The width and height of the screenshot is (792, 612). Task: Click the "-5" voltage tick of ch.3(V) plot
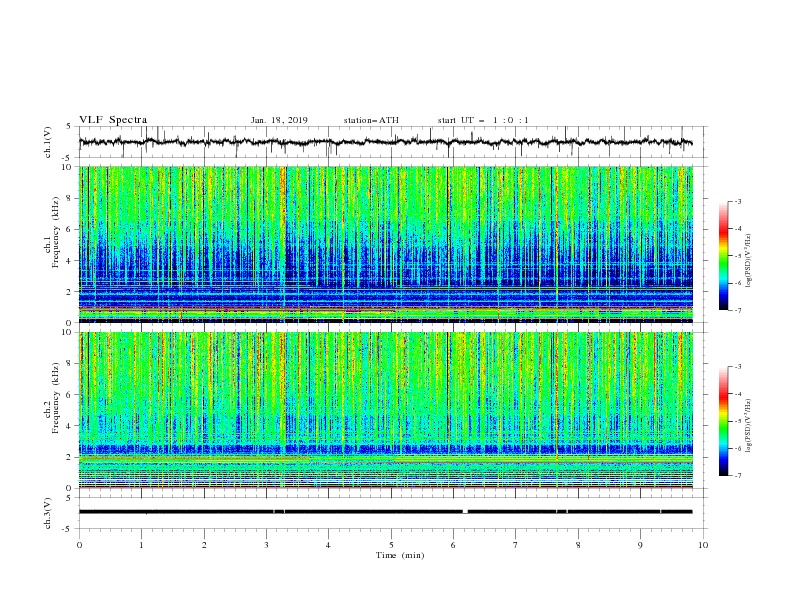pos(68,529)
